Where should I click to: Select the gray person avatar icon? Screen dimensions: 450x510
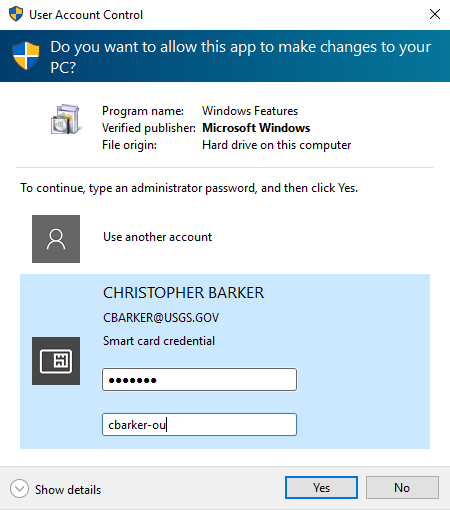click(56, 239)
